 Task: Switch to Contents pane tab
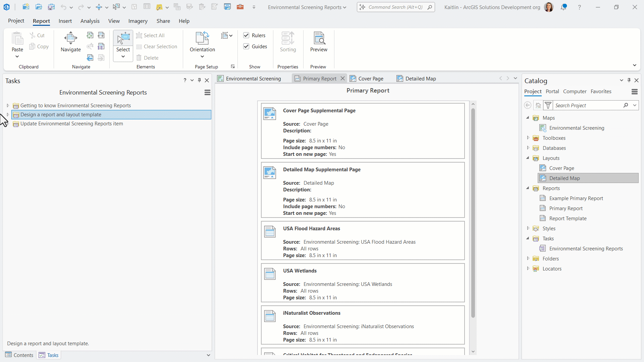(19, 355)
